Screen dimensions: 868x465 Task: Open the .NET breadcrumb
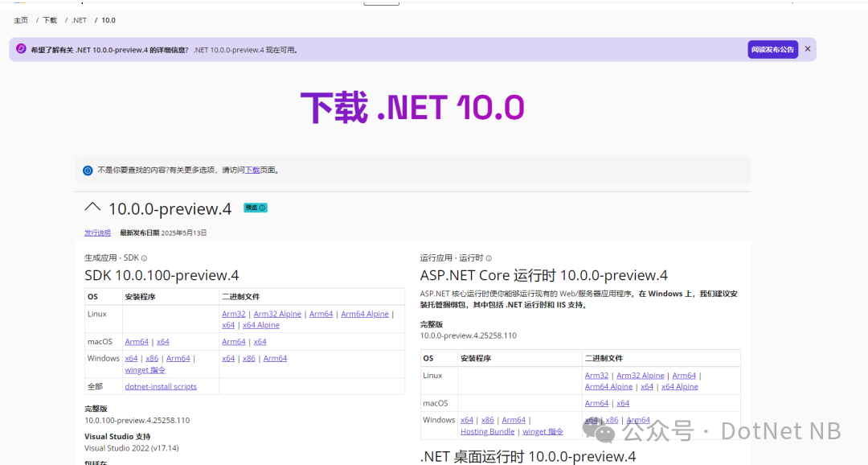click(79, 20)
